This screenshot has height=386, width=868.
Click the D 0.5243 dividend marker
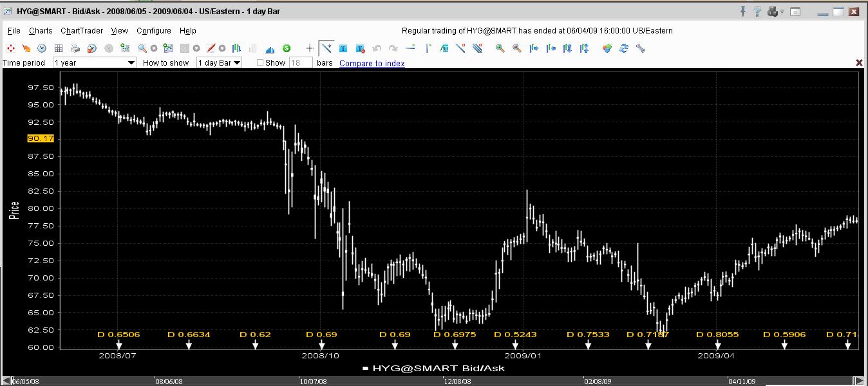click(515, 335)
